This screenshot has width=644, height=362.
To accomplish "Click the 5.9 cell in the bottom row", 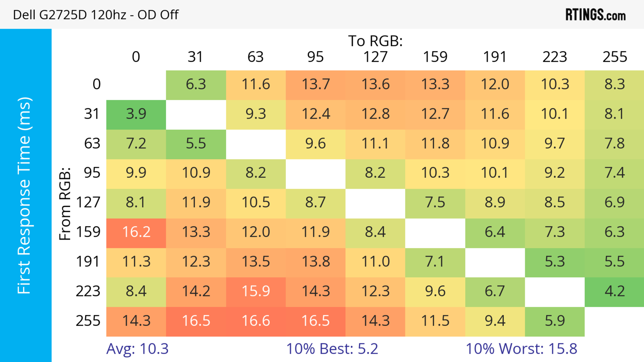I will click(554, 321).
